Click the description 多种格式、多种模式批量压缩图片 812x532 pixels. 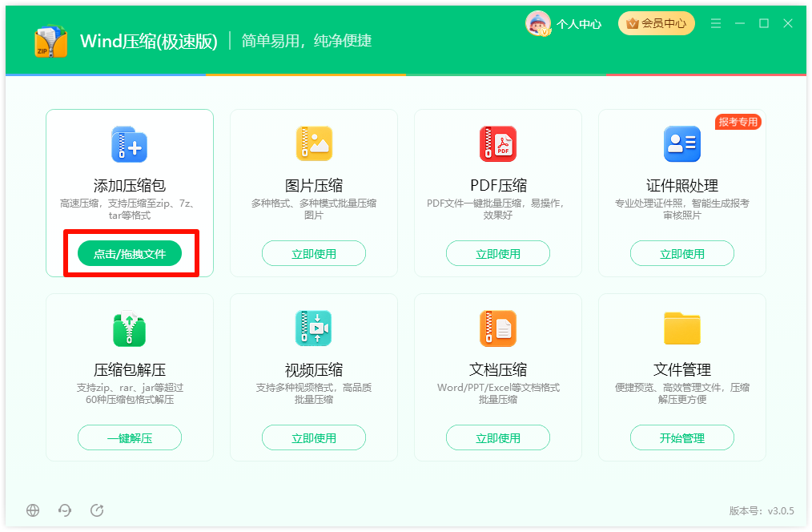pyautogui.click(x=314, y=209)
